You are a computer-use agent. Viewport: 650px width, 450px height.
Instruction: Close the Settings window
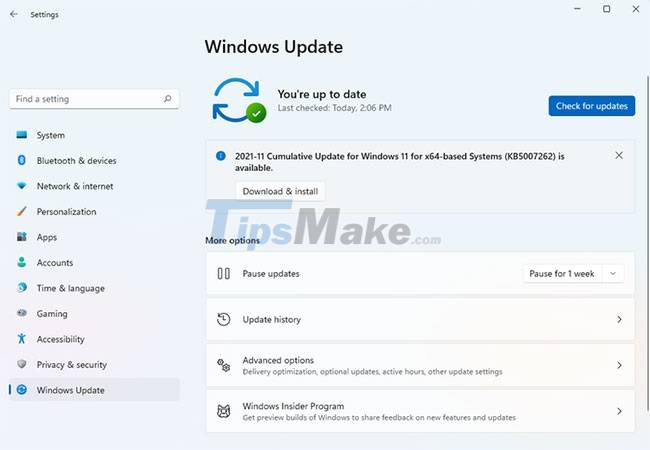[x=635, y=9]
